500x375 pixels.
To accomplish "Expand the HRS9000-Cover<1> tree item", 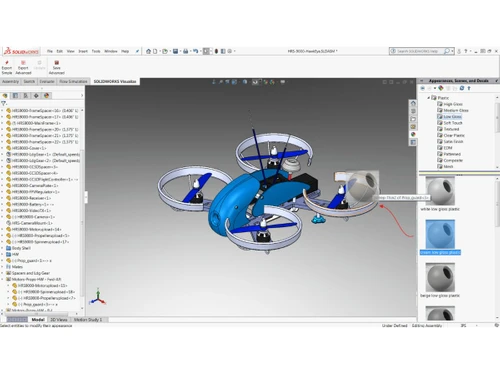I will click(x=2, y=148).
